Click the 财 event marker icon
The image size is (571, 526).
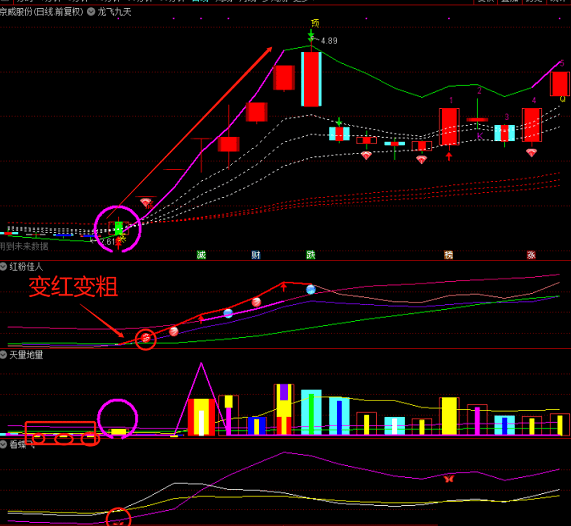(x=256, y=255)
